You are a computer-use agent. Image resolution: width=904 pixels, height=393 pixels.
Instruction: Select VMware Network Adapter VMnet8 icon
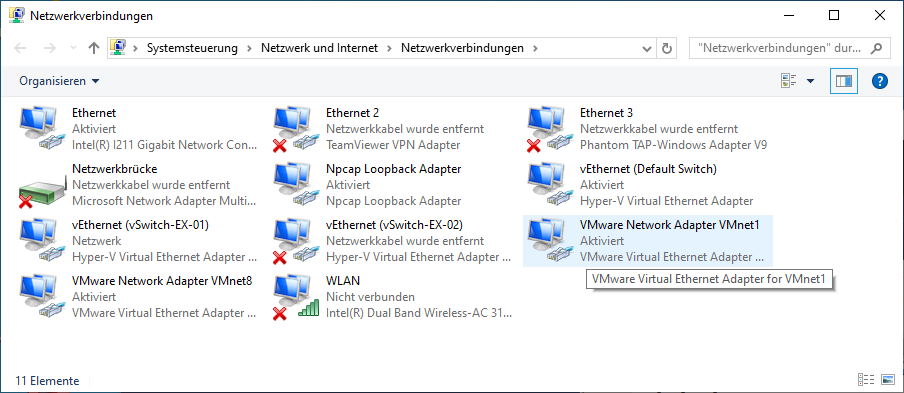(x=42, y=297)
